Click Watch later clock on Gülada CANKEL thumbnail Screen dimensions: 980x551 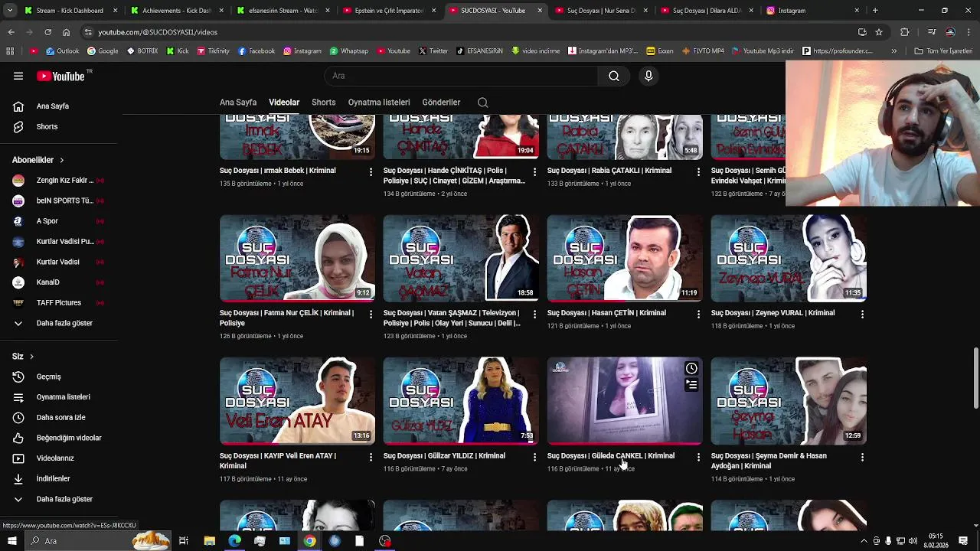691,368
